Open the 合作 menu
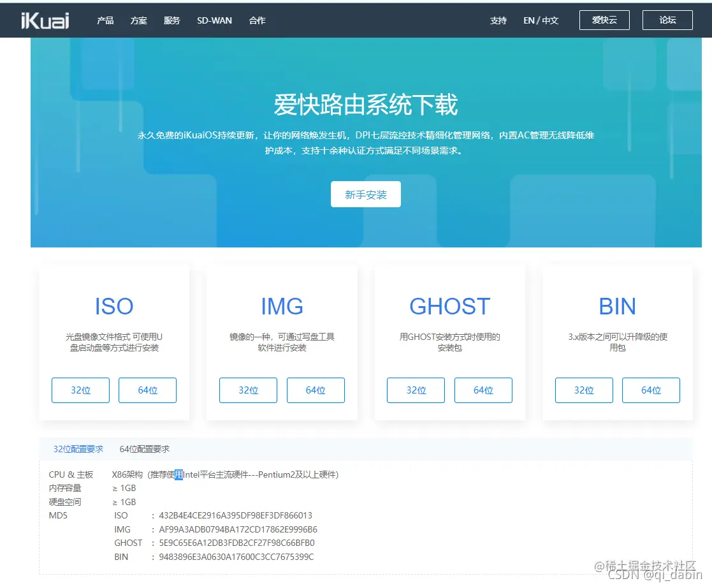The image size is (712, 588). pyautogui.click(x=257, y=20)
